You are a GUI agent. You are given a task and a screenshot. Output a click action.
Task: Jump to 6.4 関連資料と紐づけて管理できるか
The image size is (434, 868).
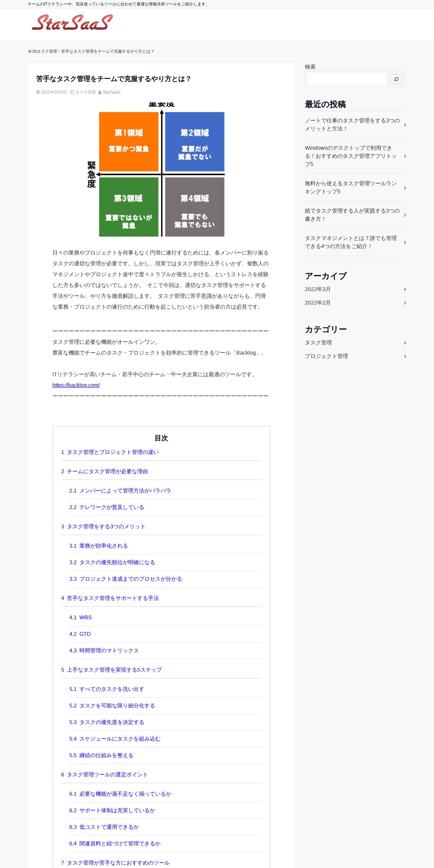(115, 844)
